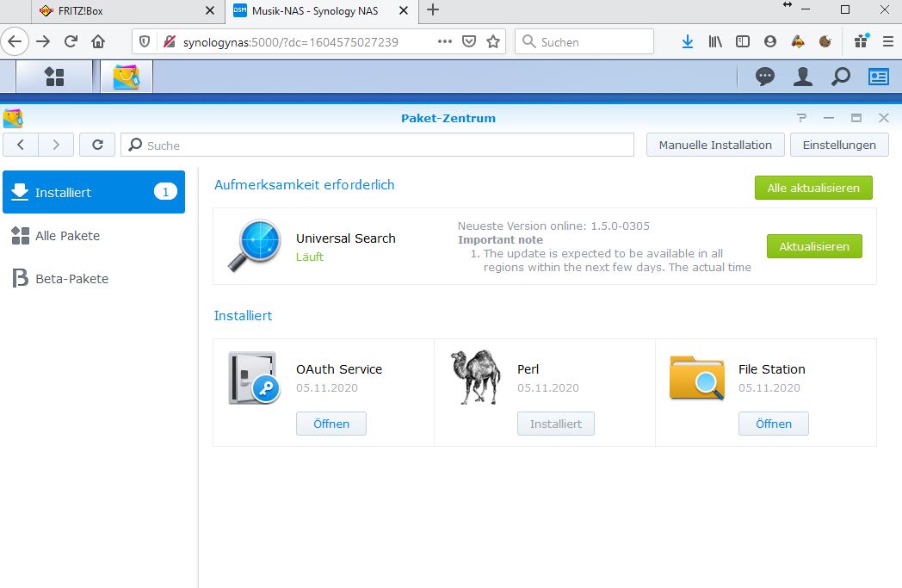
Task: Refresh the Paket-Zentrum package list
Action: coord(97,145)
